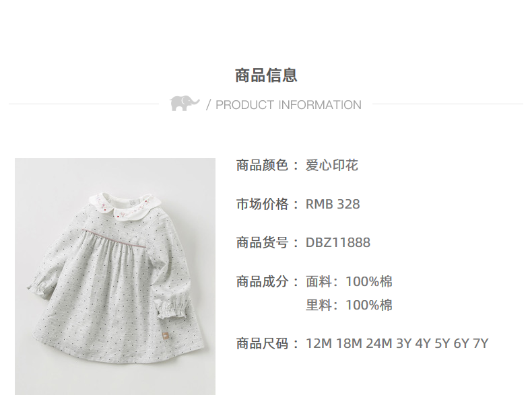
Task: Select size 3Y
Action: pos(404,343)
